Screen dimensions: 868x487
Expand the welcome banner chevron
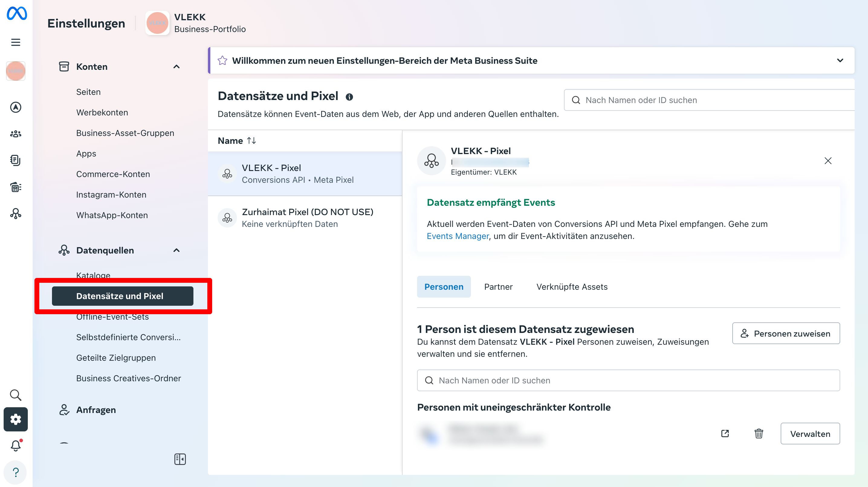pyautogui.click(x=840, y=61)
